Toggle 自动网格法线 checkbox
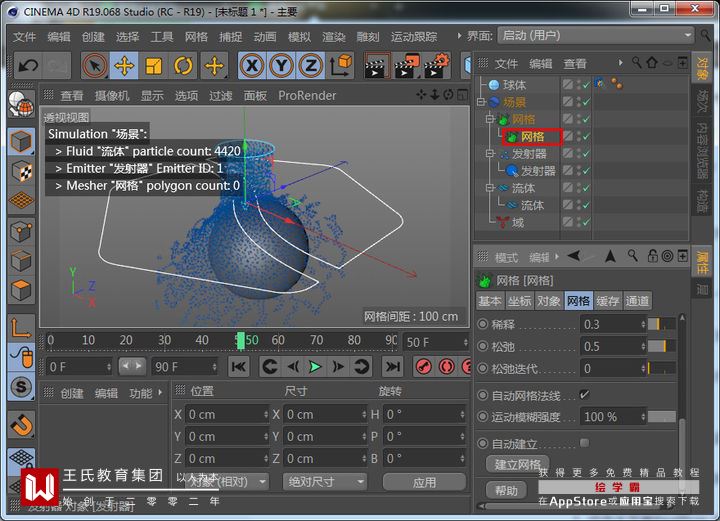Screen dimensions: 720x521 pyautogui.click(x=584, y=394)
